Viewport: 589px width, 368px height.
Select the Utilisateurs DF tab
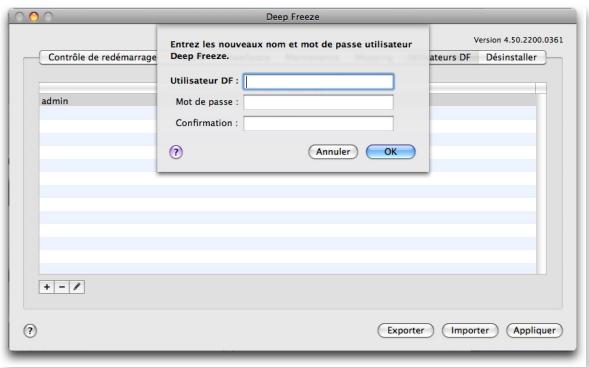pos(453,57)
